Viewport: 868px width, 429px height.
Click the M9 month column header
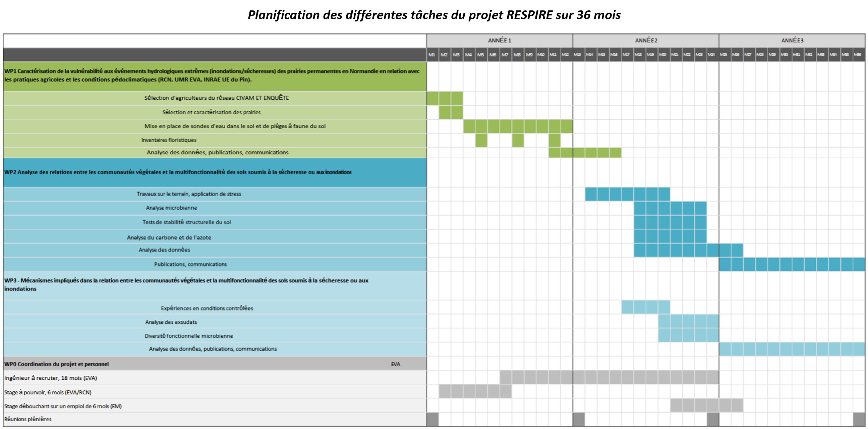tap(530, 55)
